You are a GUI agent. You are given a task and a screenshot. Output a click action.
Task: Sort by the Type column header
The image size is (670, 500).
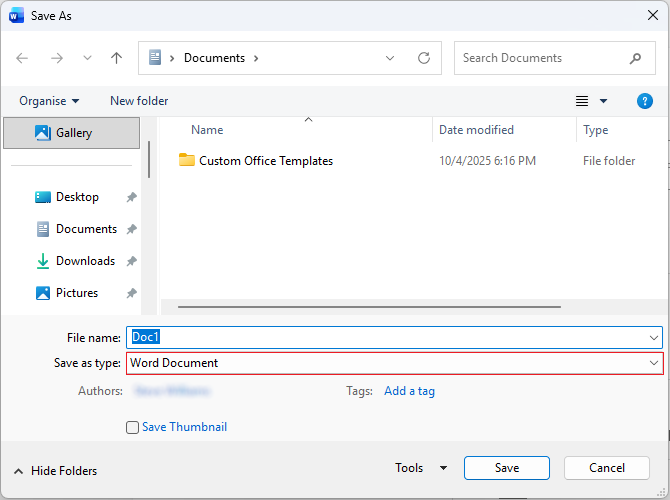click(596, 130)
